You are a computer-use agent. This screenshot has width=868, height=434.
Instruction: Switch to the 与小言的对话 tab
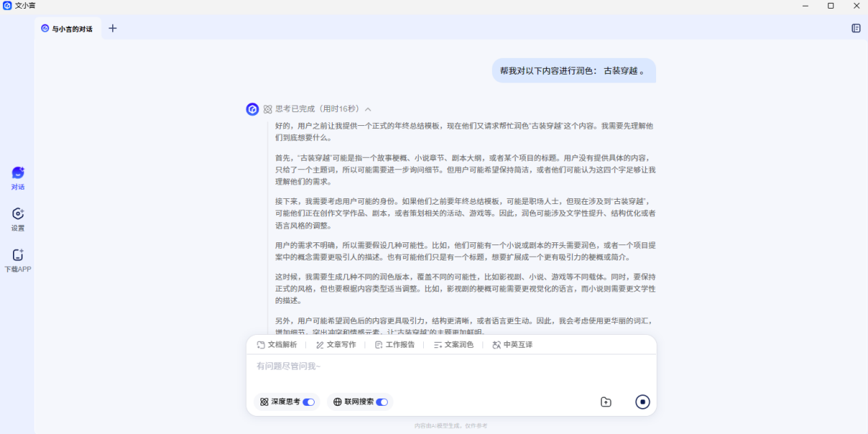pyautogui.click(x=67, y=29)
